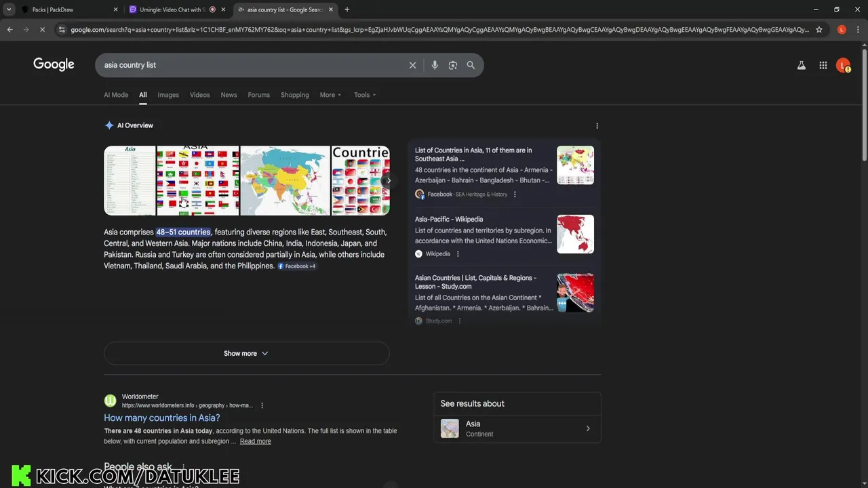The width and height of the screenshot is (868, 488).
Task: Open options menu for Worldometer result
Action: click(262, 405)
